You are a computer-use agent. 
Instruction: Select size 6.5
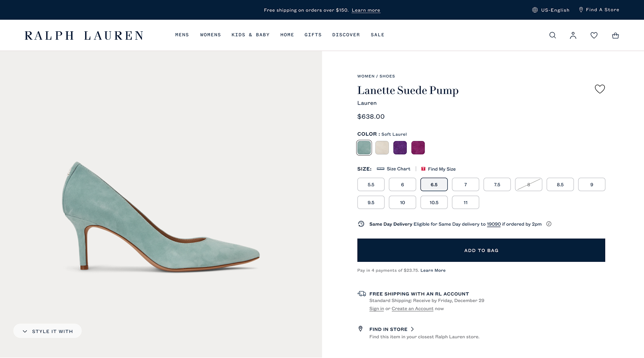(434, 185)
